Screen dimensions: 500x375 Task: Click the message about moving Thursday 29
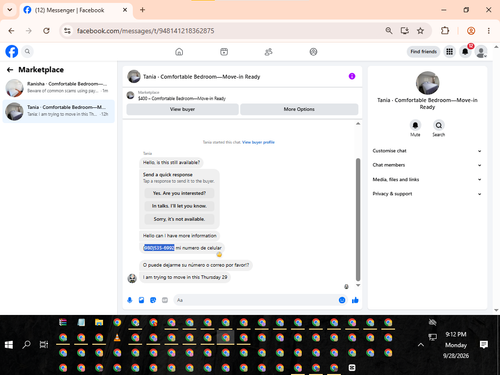[185, 277]
